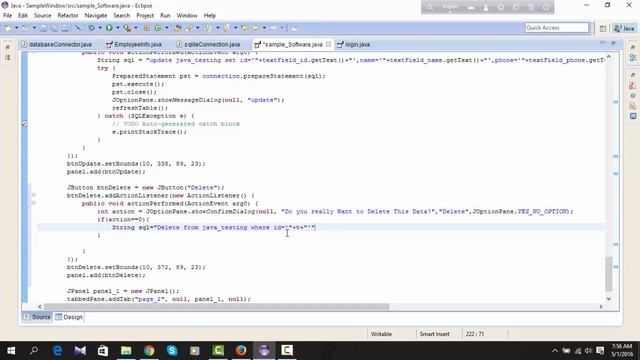Open the External Tools dropdown arrow
The width and height of the screenshot is (640, 360).
click(x=136, y=28)
